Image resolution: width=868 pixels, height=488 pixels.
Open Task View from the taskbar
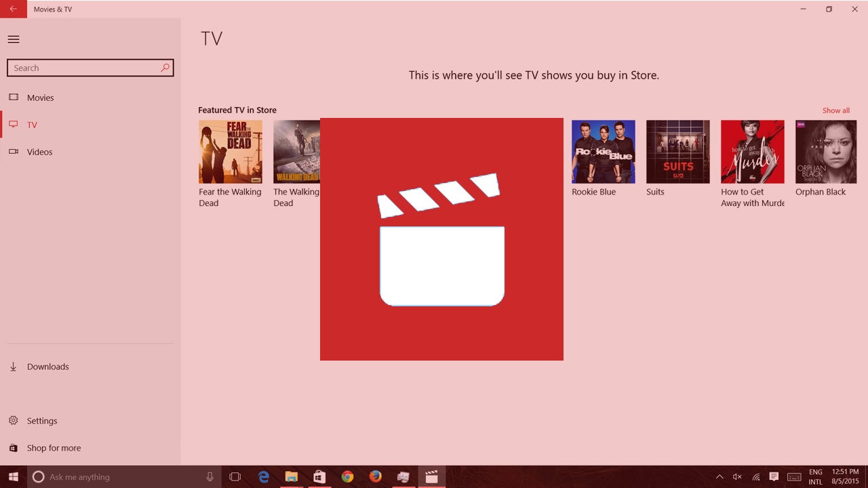tap(235, 477)
